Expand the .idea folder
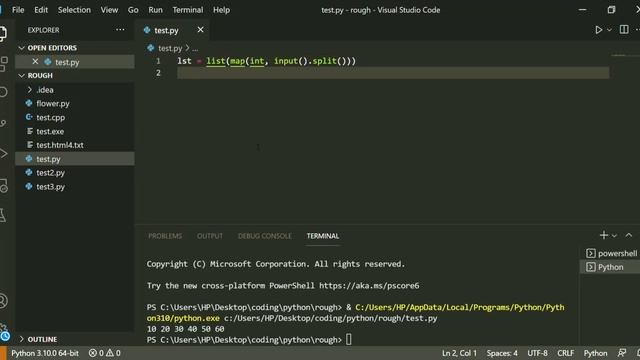 [x=75, y=90]
